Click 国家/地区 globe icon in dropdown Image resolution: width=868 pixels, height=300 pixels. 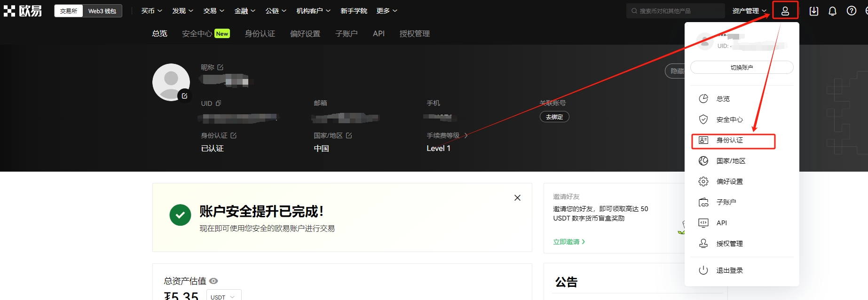703,161
